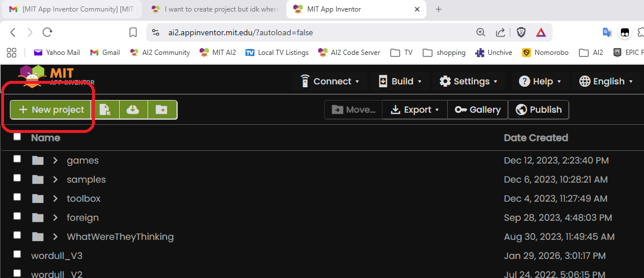Check the WhatWereTheyThinking folder checkbox
Image resolution: width=644 pixels, height=278 pixels.
(17, 235)
